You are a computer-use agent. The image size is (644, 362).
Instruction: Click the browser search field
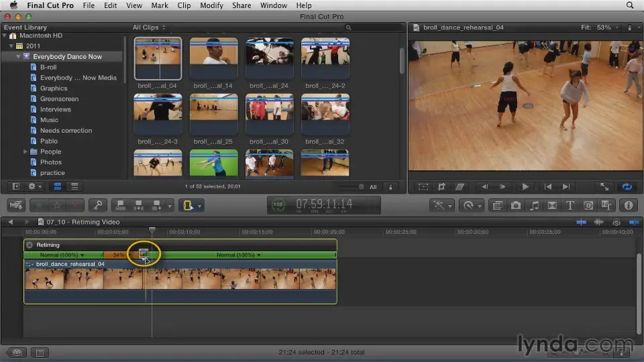click(374, 27)
